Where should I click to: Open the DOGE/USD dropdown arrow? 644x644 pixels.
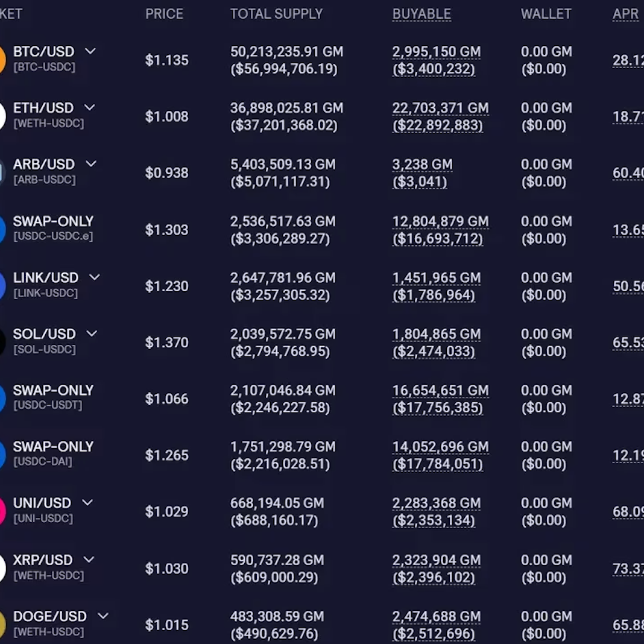(x=103, y=616)
